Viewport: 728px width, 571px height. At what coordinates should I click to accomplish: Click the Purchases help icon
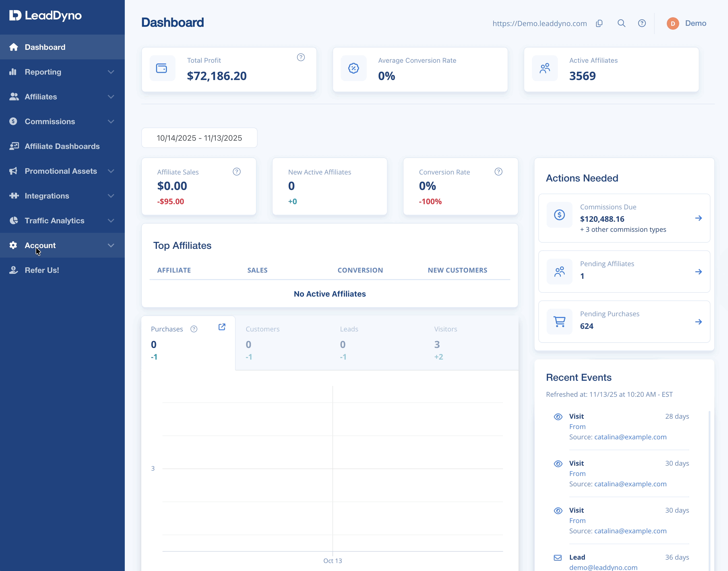[x=194, y=329]
